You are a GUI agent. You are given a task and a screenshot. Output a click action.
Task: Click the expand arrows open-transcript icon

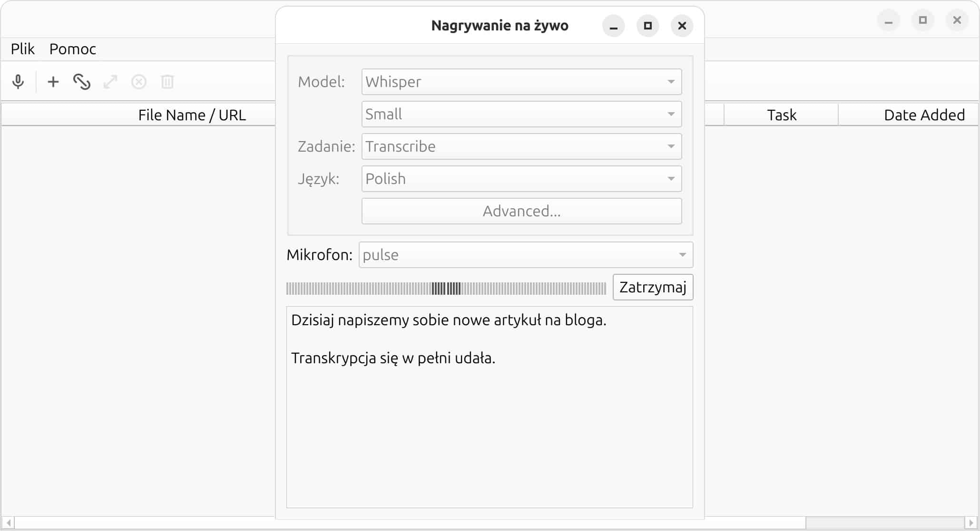(x=110, y=82)
